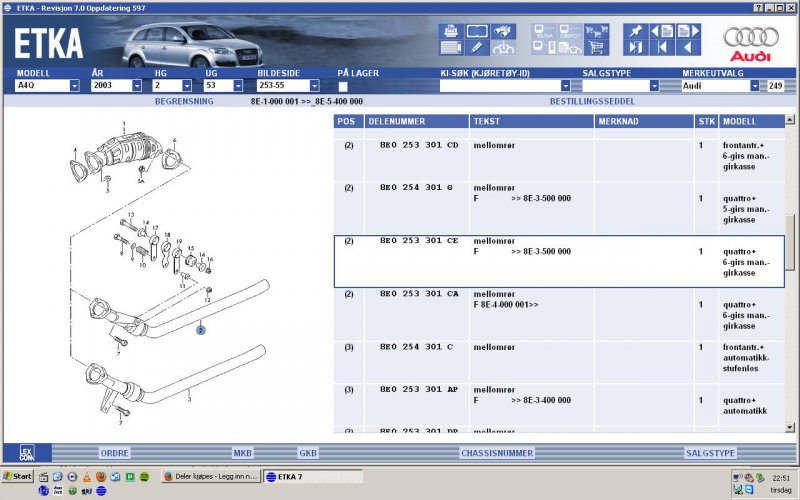Screen dimensions: 800x500
Task: Open the Windows Start menu
Action: [17, 476]
